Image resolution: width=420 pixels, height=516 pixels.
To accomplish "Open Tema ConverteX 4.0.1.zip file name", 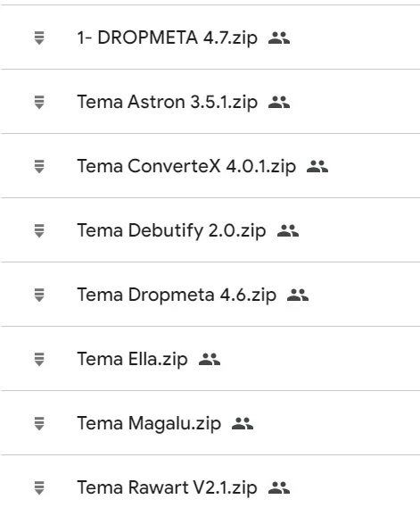I will [186, 167].
